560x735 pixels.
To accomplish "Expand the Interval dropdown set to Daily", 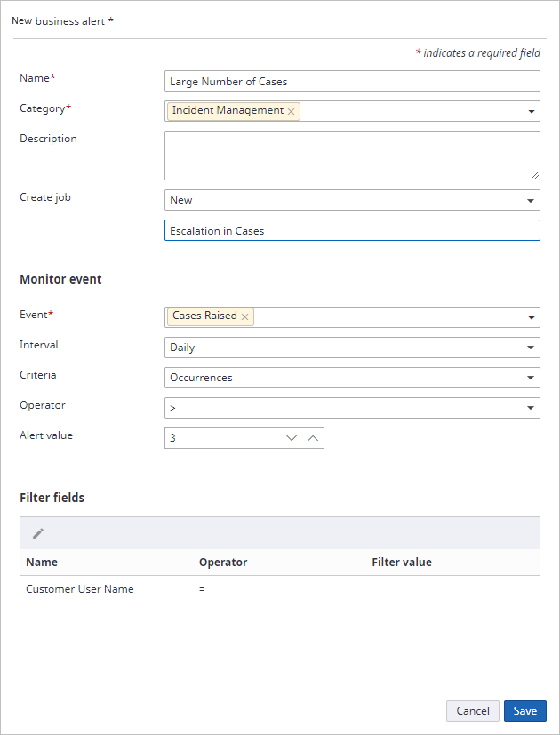I will click(531, 348).
